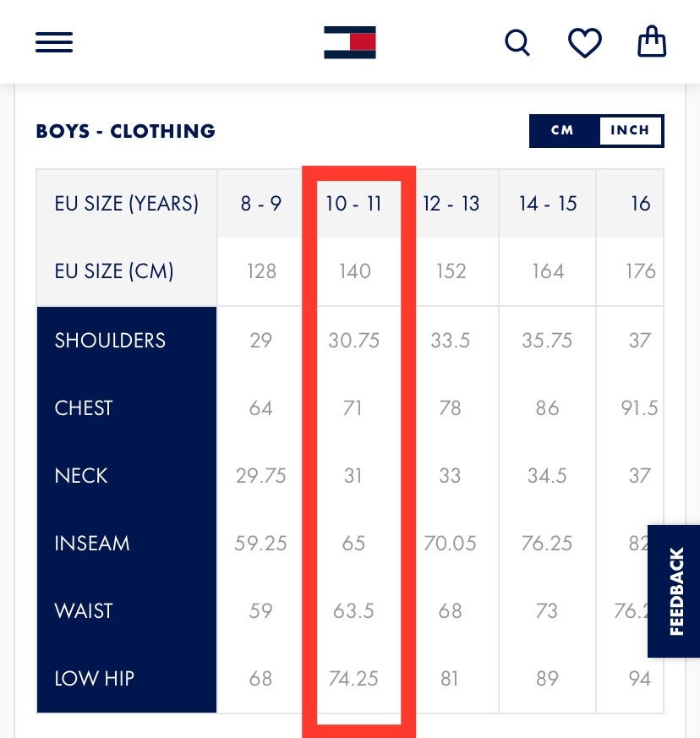Select the 14 - 15 years column header
Image resolution: width=700 pixels, height=738 pixels.
(548, 204)
